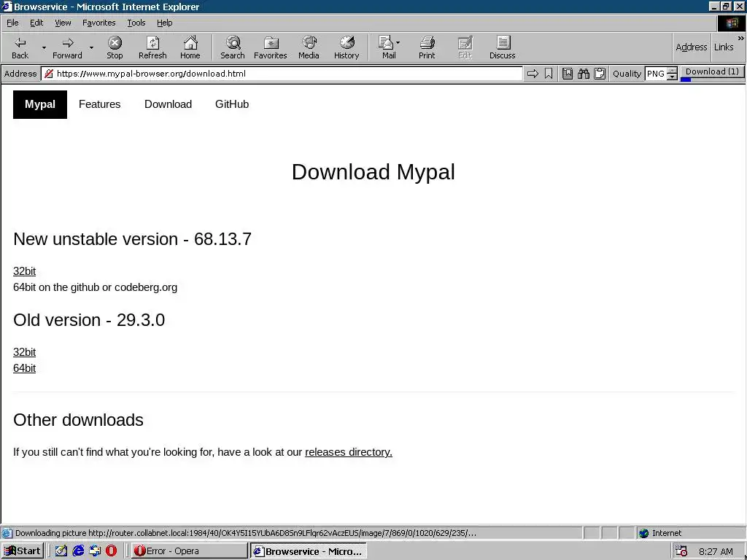
Task: Open the releases directory link
Action: click(348, 452)
